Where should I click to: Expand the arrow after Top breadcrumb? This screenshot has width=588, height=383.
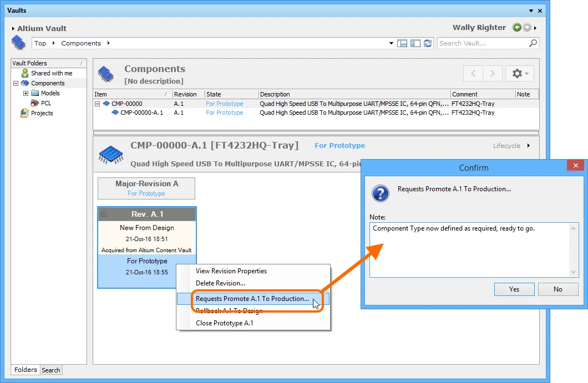click(x=54, y=43)
